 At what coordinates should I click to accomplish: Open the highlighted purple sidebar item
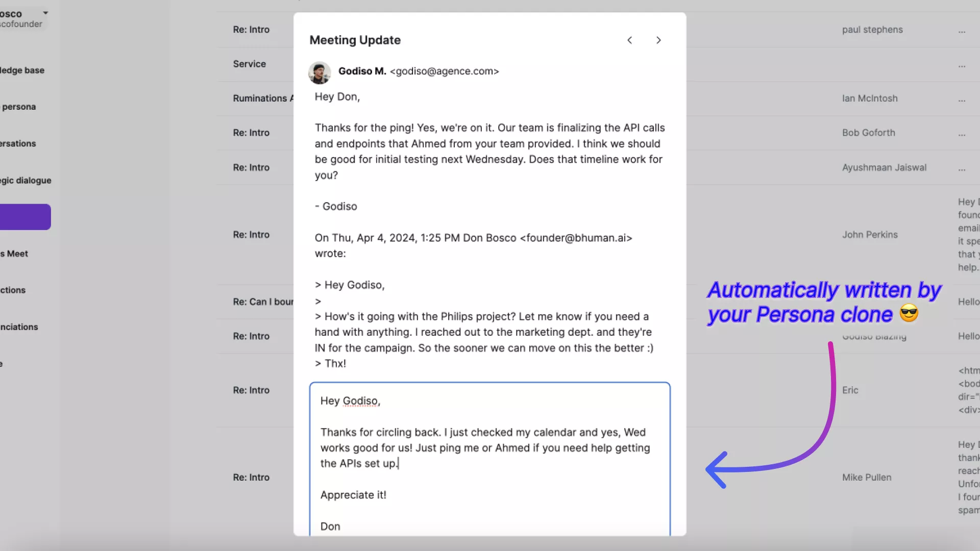point(24,217)
